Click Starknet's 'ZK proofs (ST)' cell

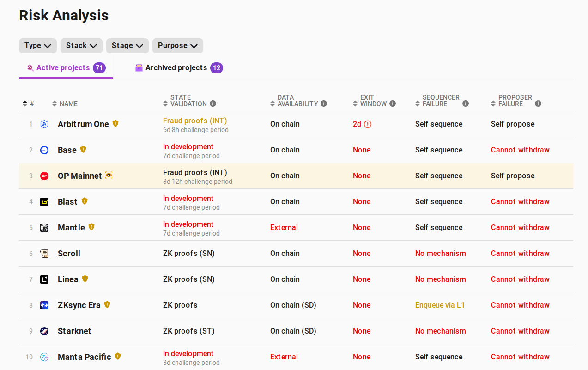point(189,331)
